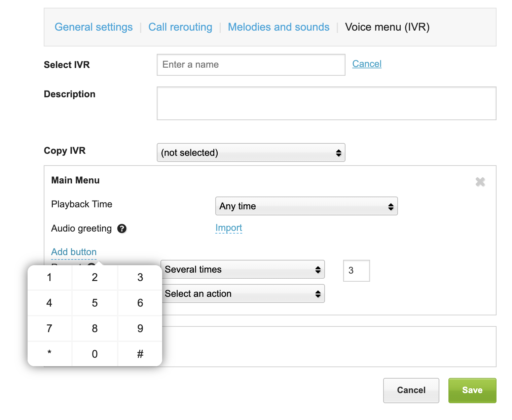Open the Audio greeting help tooltip
512x420 pixels.
(122, 229)
